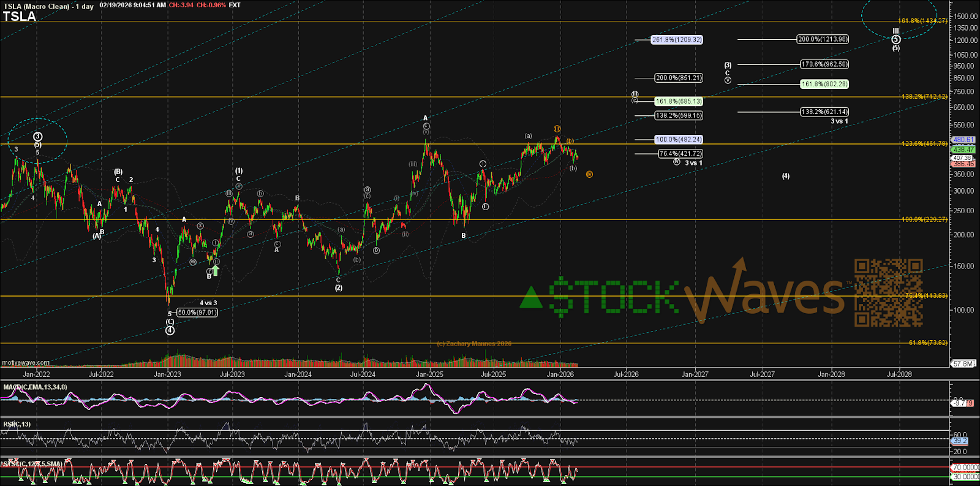
Task: Click the 480.61 blue price axis tag
Action: point(963,140)
